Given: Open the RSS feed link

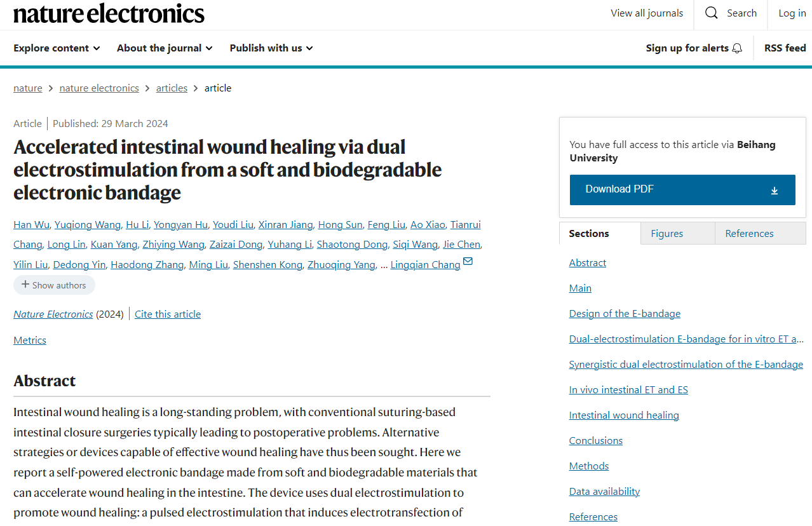Looking at the screenshot, I should [x=785, y=48].
